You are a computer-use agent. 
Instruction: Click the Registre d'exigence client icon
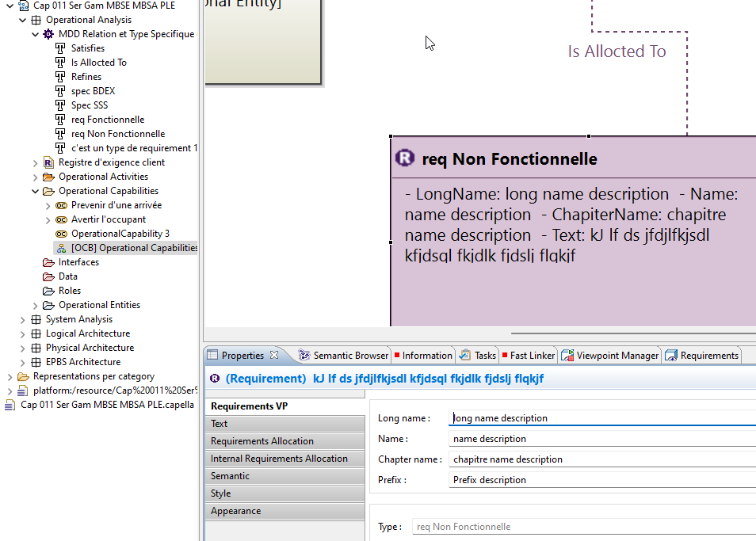[48, 162]
